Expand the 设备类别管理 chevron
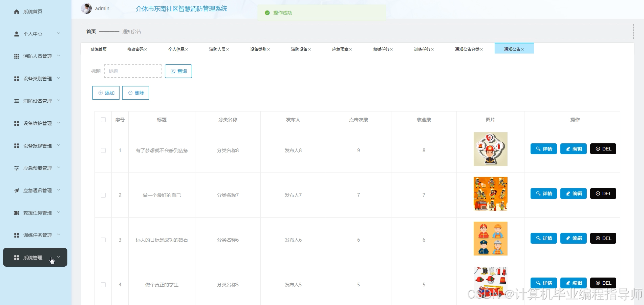The image size is (644, 305). click(59, 78)
